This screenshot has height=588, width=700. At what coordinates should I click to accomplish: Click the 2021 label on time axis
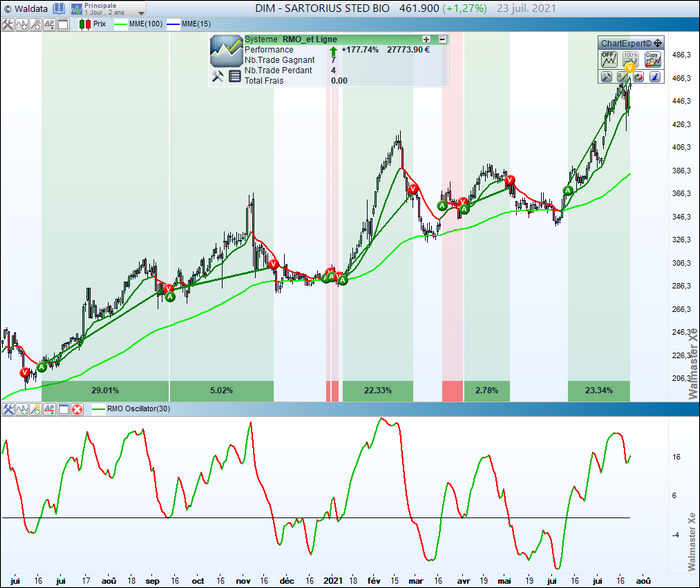(333, 581)
